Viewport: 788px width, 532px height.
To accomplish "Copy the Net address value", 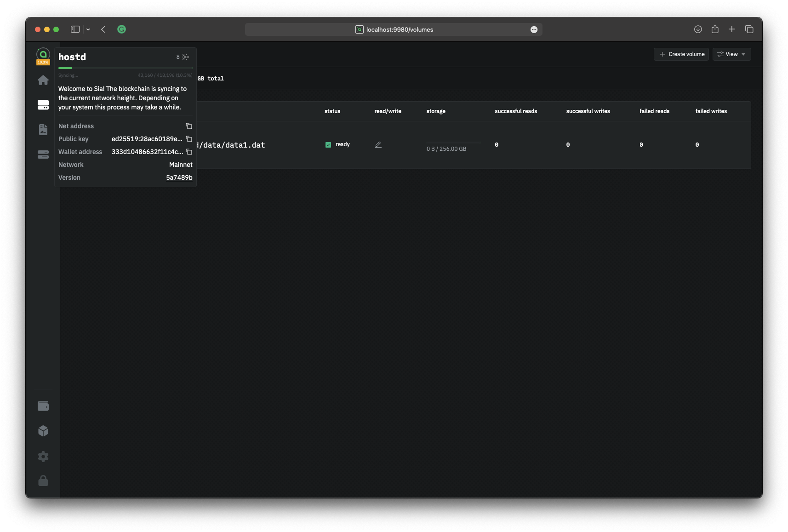I will 188,126.
